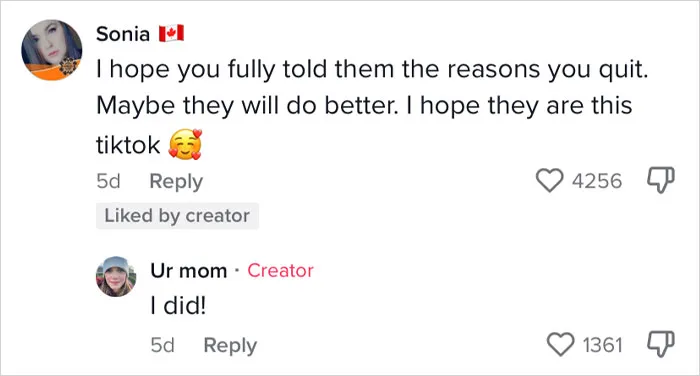Open Ur mom username link
The image size is (700, 376).
(x=188, y=271)
